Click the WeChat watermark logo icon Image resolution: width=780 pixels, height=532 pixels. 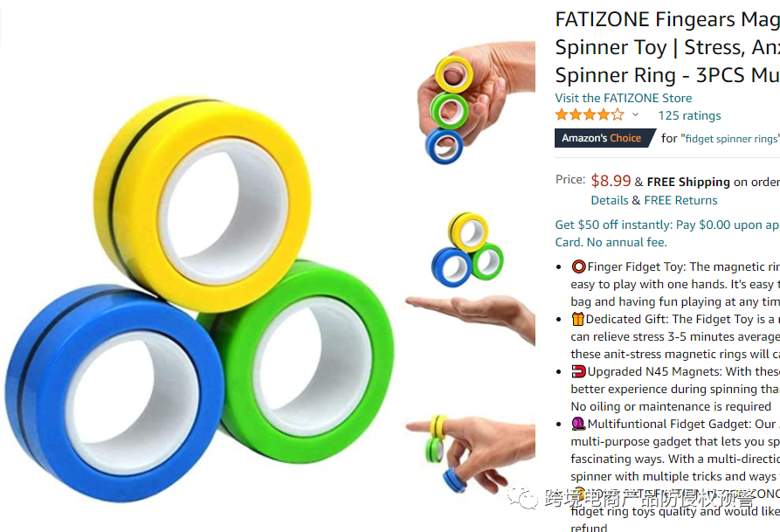(x=522, y=497)
